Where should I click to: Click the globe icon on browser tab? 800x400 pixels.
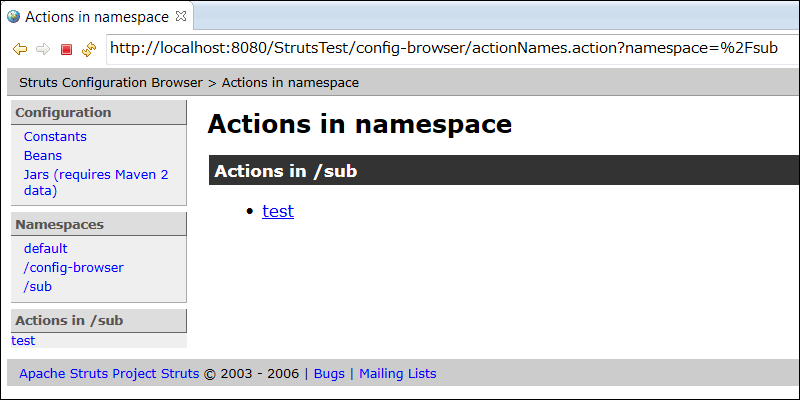[13, 16]
